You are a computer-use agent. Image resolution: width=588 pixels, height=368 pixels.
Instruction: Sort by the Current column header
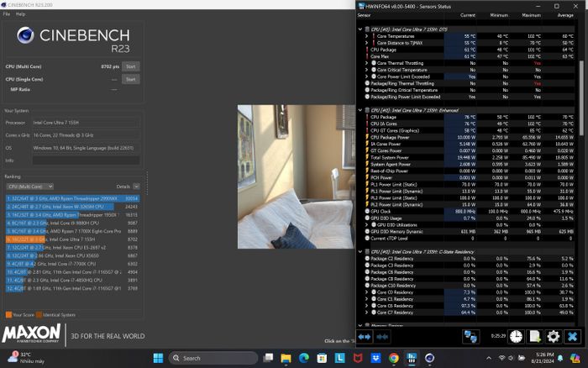click(x=468, y=15)
